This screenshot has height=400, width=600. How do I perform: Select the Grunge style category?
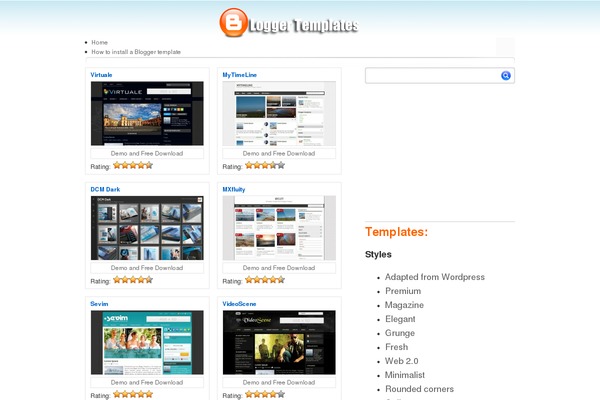[x=400, y=333]
